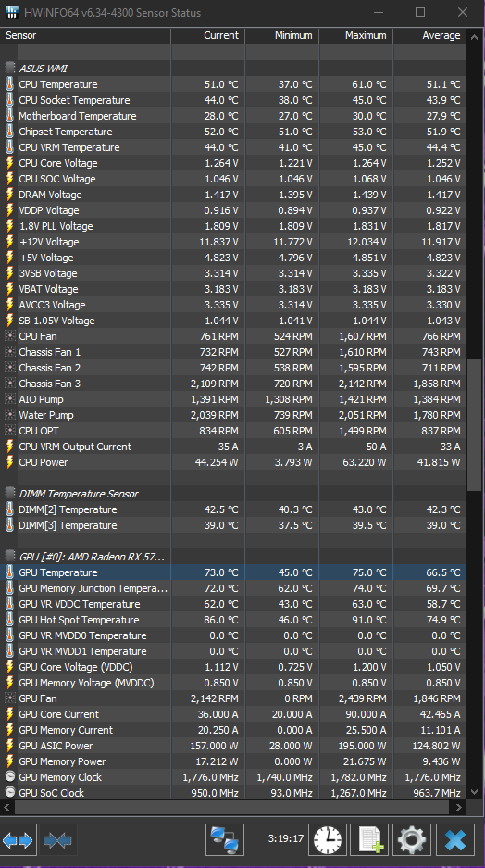This screenshot has width=485, height=868.
Task: Click lightning icon beside DRAM Voltage
Action: coord(10,195)
